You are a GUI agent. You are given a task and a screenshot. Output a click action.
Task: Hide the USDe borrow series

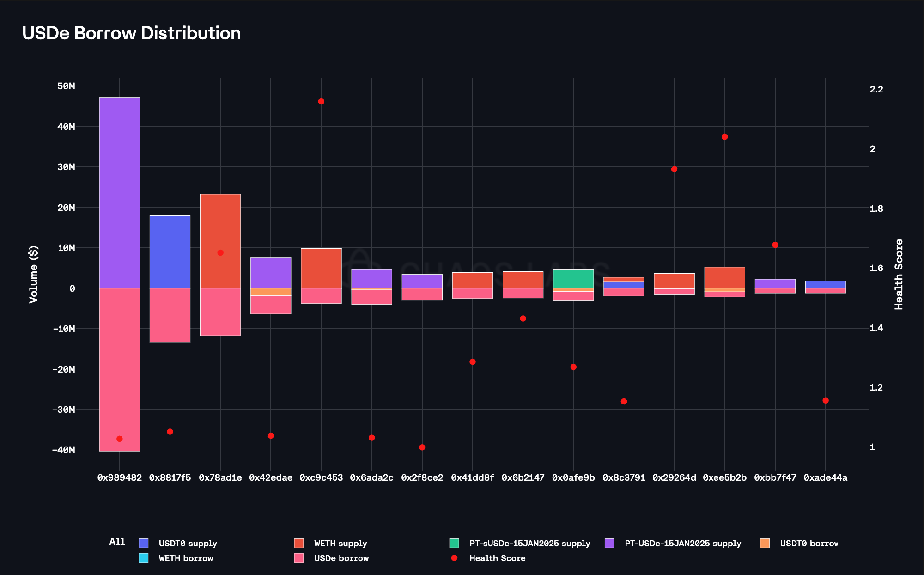[341, 558]
